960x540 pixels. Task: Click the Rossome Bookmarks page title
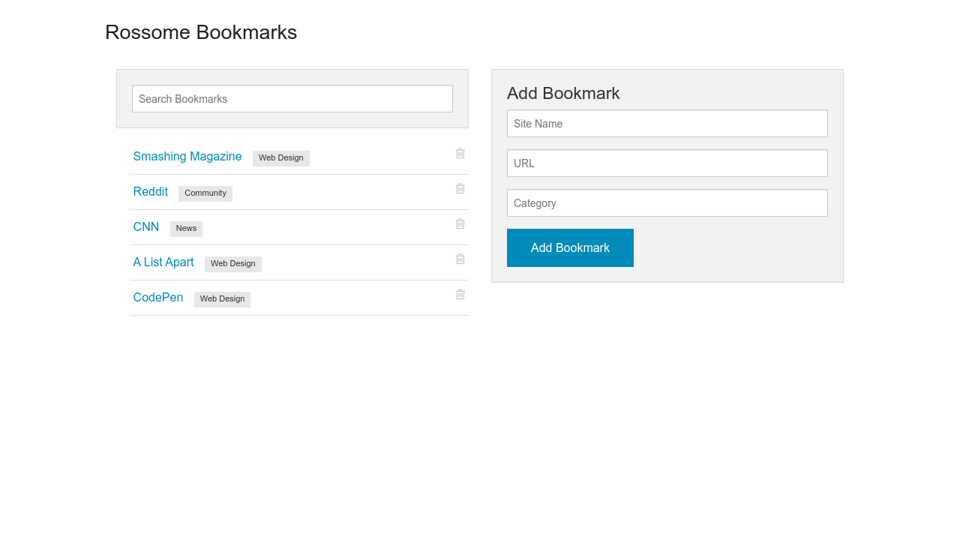(x=201, y=32)
